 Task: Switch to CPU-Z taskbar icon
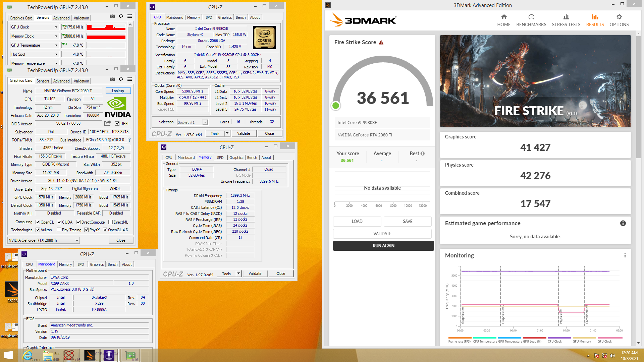[109, 355]
